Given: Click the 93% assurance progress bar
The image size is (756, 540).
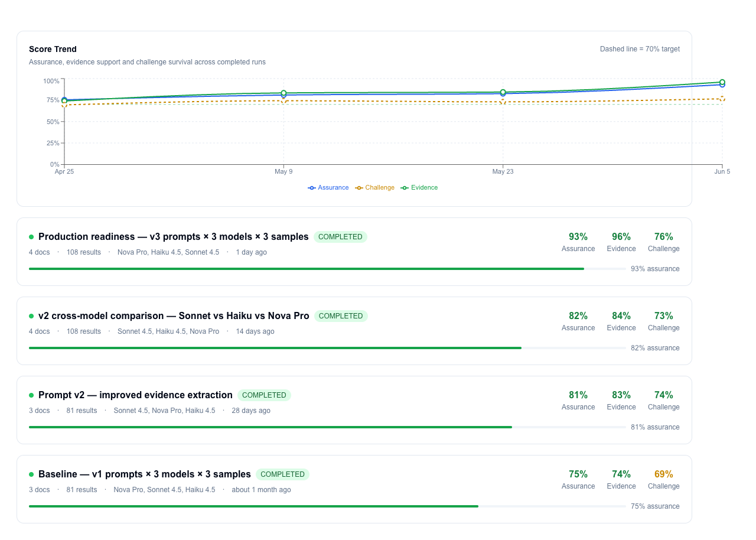Looking at the screenshot, I should (x=327, y=269).
